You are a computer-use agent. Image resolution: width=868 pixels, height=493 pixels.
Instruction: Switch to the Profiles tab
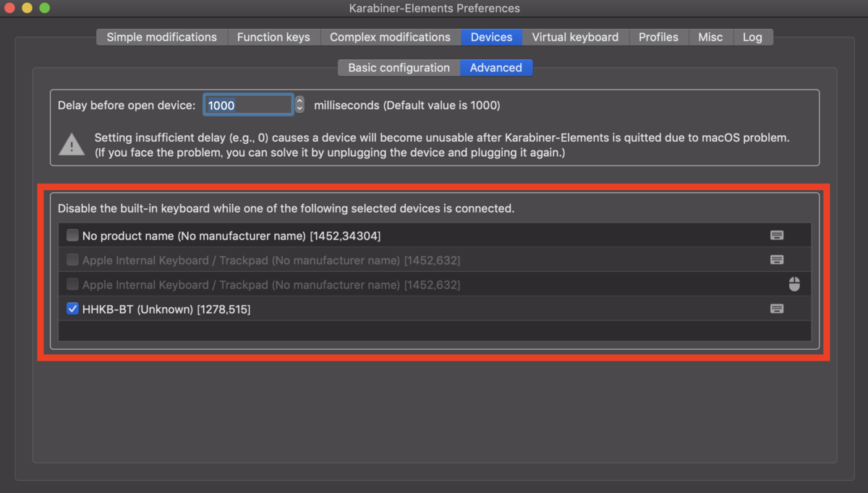pos(658,37)
